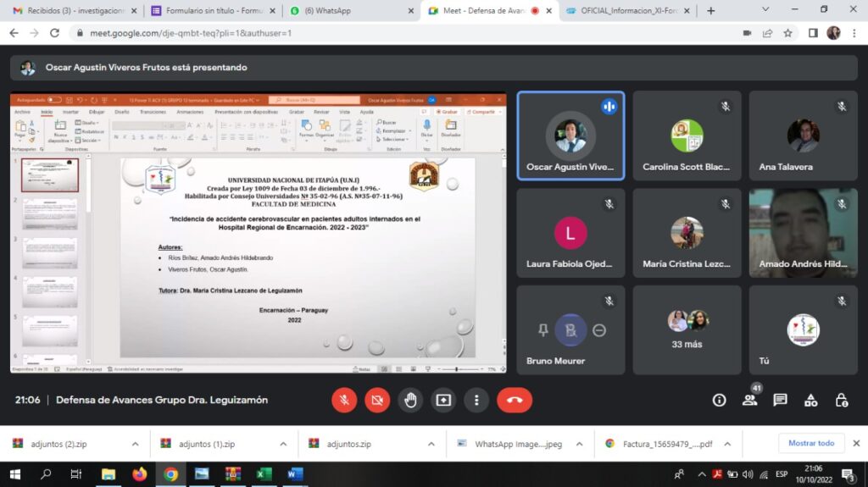Show the participants list with 41 badge

749,400
